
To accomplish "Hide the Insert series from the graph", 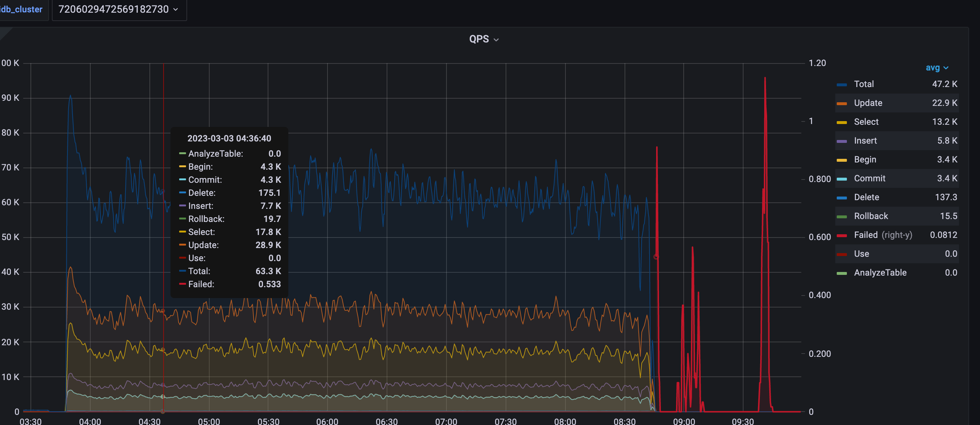I will coord(865,140).
